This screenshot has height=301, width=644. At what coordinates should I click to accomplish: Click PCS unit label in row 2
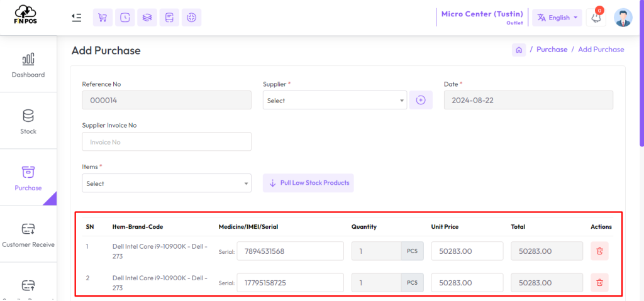[x=412, y=283]
